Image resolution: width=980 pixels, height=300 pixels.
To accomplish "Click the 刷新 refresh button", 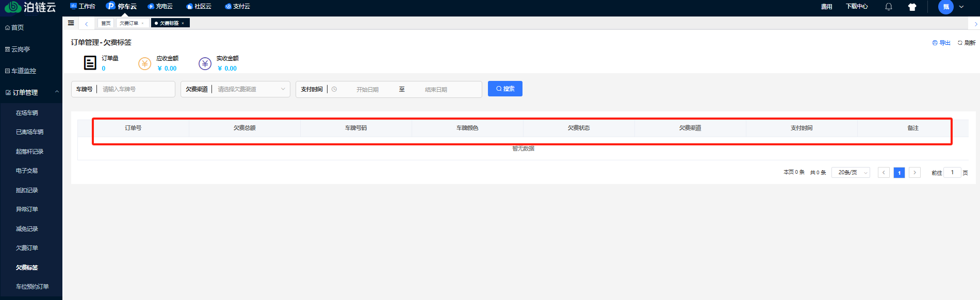I will pyautogui.click(x=967, y=43).
